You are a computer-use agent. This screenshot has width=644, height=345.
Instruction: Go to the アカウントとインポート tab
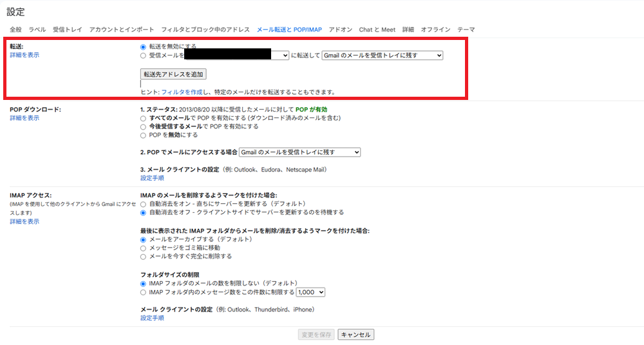click(x=122, y=30)
